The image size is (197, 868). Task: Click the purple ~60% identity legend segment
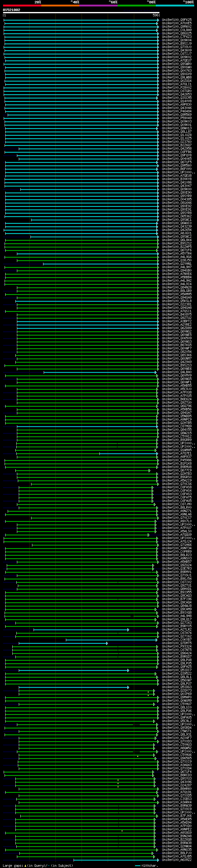(x=98, y=6)
